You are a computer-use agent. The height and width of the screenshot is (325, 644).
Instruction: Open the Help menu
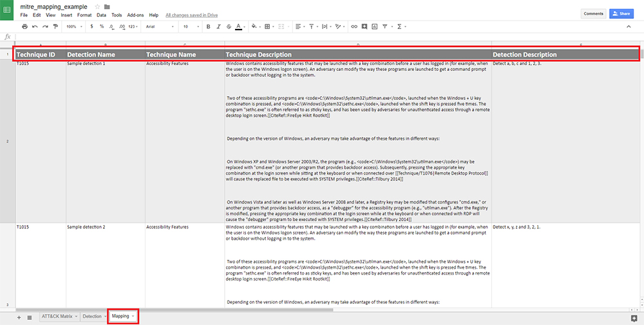tap(154, 15)
